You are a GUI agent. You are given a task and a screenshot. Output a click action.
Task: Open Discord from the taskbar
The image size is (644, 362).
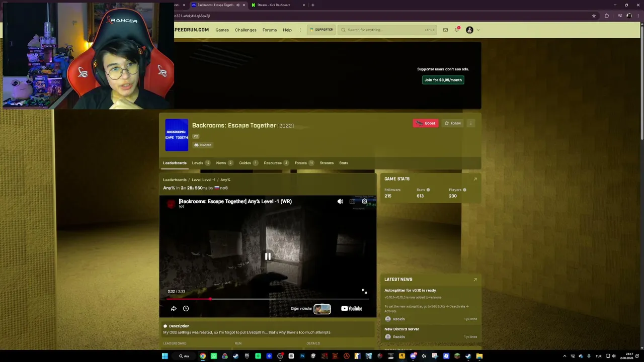(413, 356)
